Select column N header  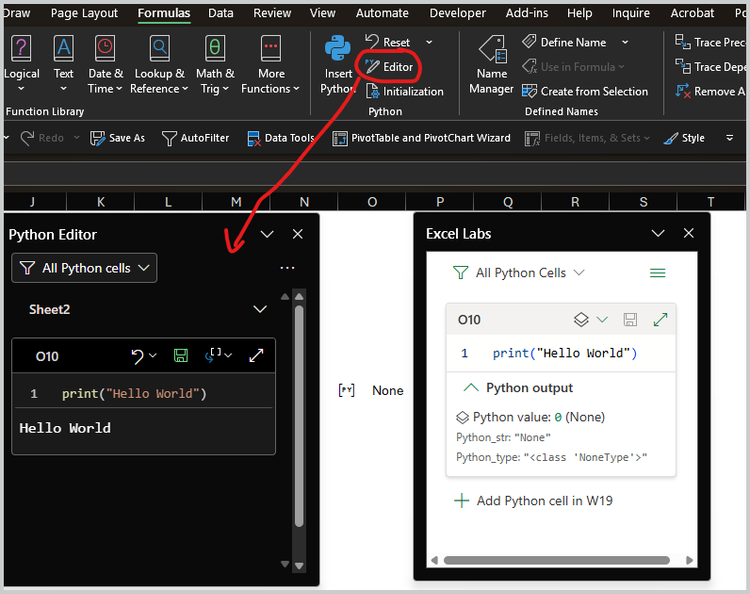(x=304, y=202)
